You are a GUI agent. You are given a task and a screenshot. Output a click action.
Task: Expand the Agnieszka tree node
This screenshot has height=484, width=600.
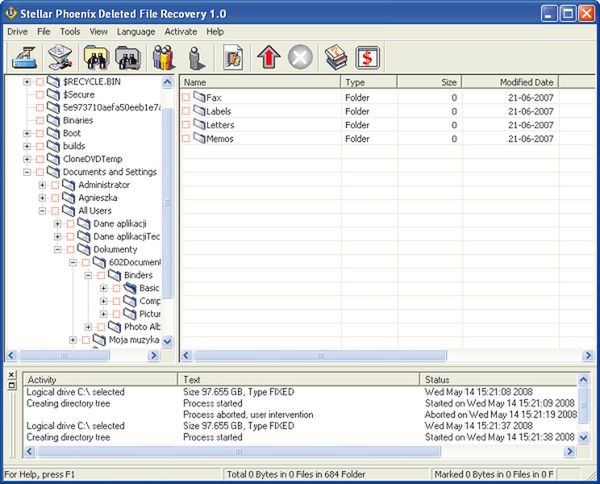[x=42, y=198]
